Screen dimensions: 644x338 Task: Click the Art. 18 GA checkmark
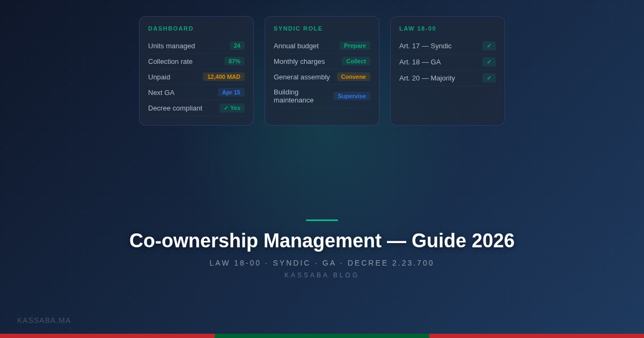tap(489, 62)
